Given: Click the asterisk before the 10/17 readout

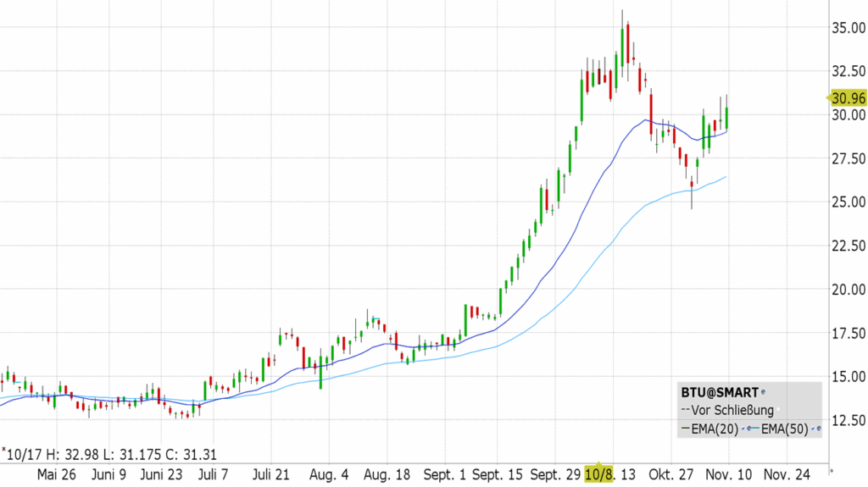Looking at the screenshot, I should (3, 451).
